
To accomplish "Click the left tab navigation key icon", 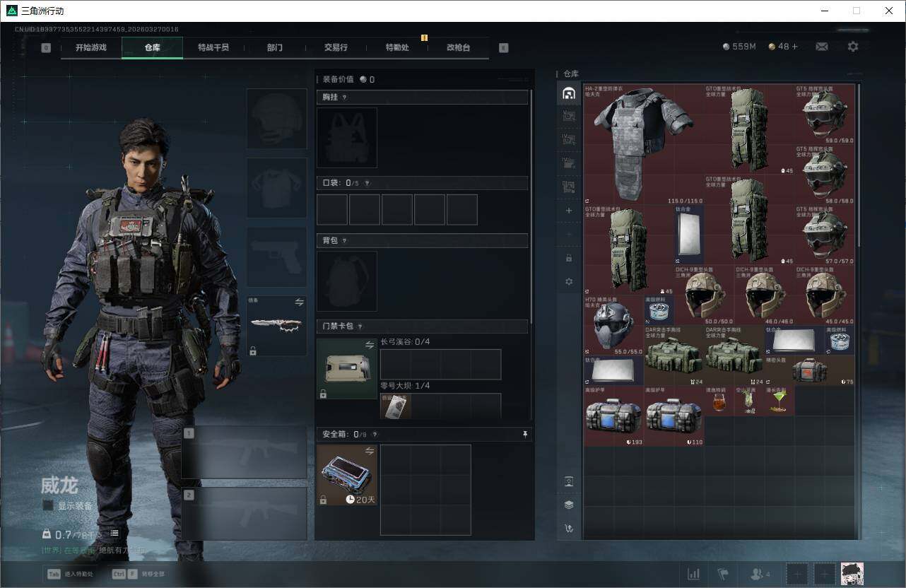I will click(46, 48).
